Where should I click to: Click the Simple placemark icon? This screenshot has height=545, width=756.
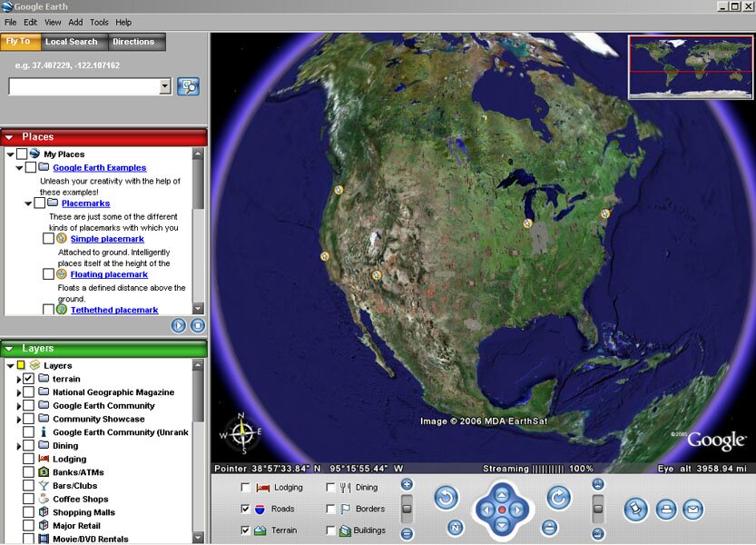point(61,238)
